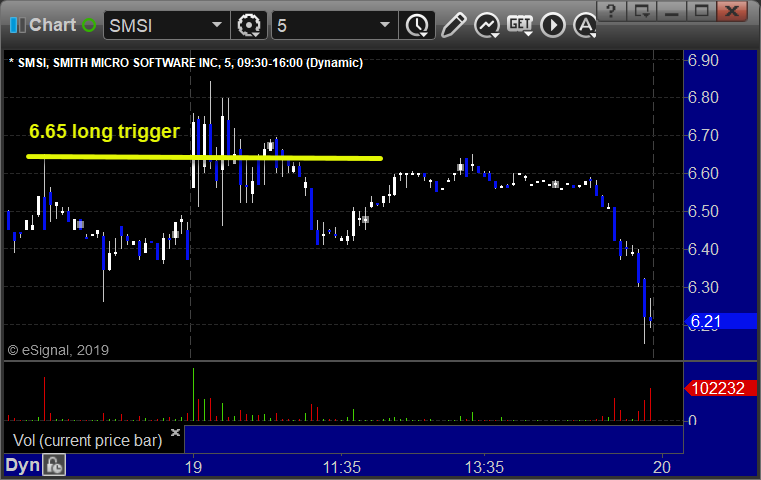Close the chart window
Viewport: 761px width, 480px height.
pyautogui.click(x=732, y=11)
